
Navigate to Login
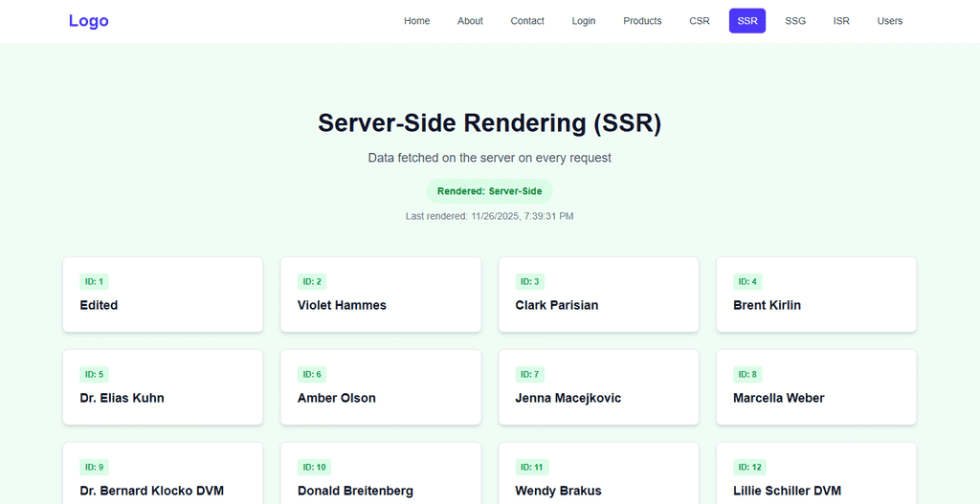click(584, 21)
